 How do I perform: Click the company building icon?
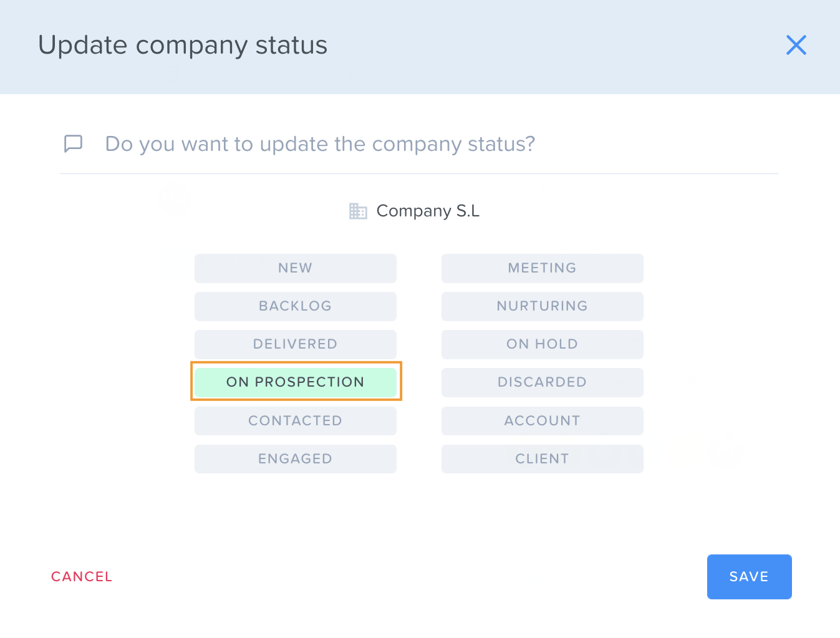[358, 211]
